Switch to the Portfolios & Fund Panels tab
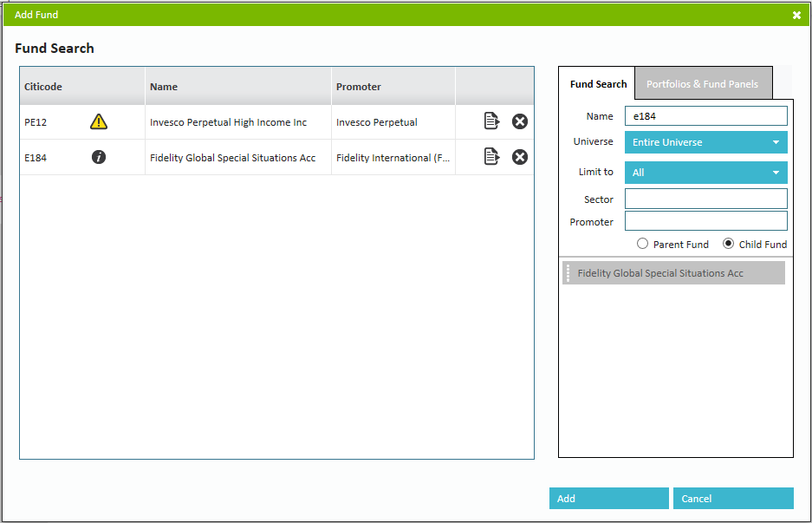The image size is (812, 523). (x=702, y=84)
